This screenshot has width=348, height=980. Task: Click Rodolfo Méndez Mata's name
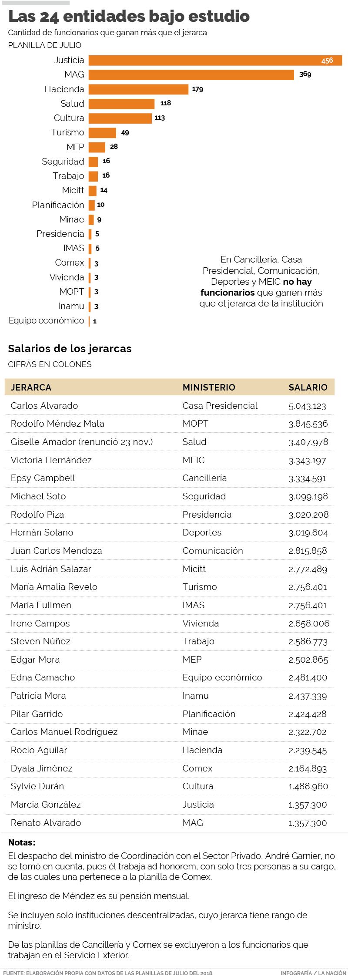point(57,424)
